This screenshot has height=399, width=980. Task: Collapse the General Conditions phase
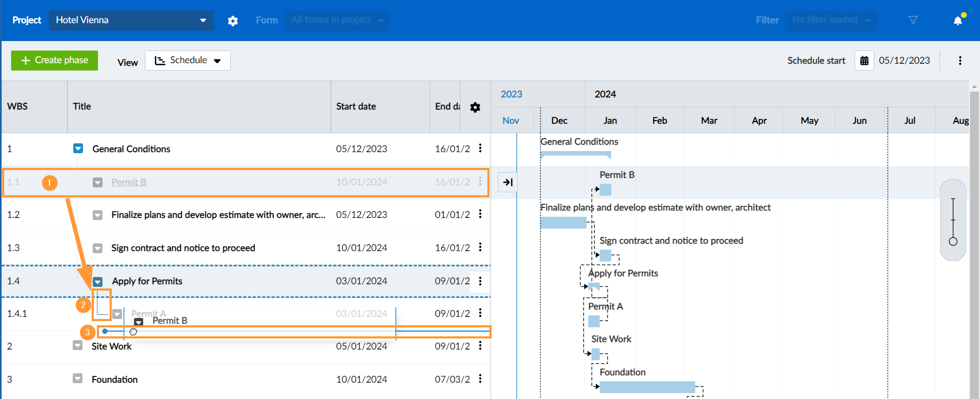pyautogui.click(x=78, y=148)
